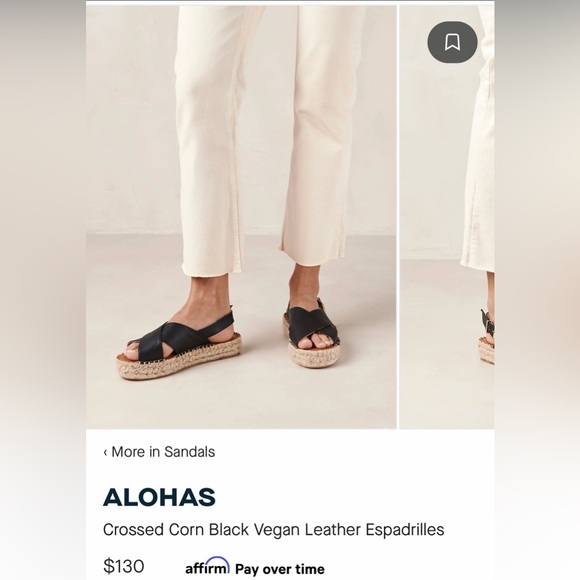The width and height of the screenshot is (580, 580).
Task: Click the affirm logo
Action: click(x=207, y=566)
